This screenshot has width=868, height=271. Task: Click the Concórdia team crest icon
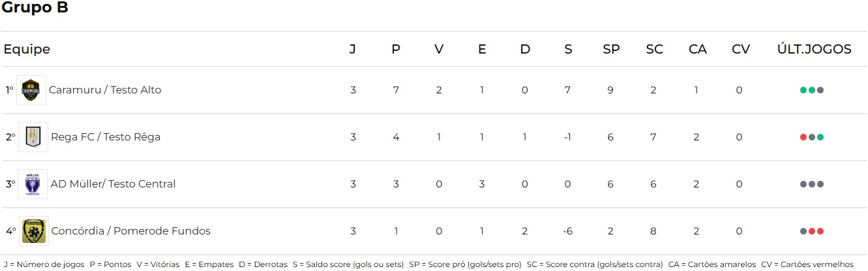pyautogui.click(x=34, y=231)
